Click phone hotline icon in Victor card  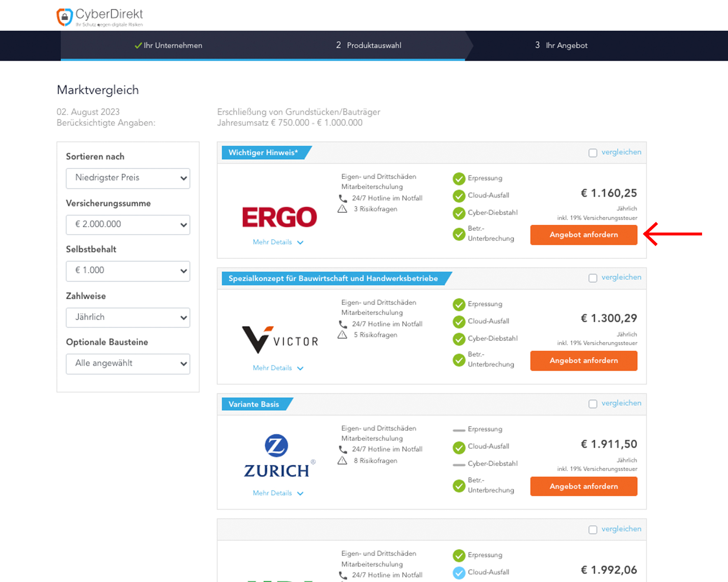point(343,324)
